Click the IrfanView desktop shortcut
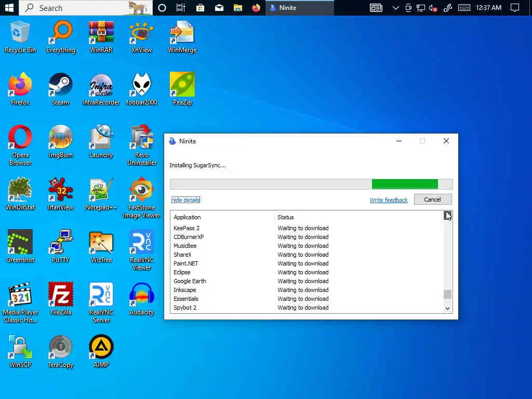 pos(60,194)
